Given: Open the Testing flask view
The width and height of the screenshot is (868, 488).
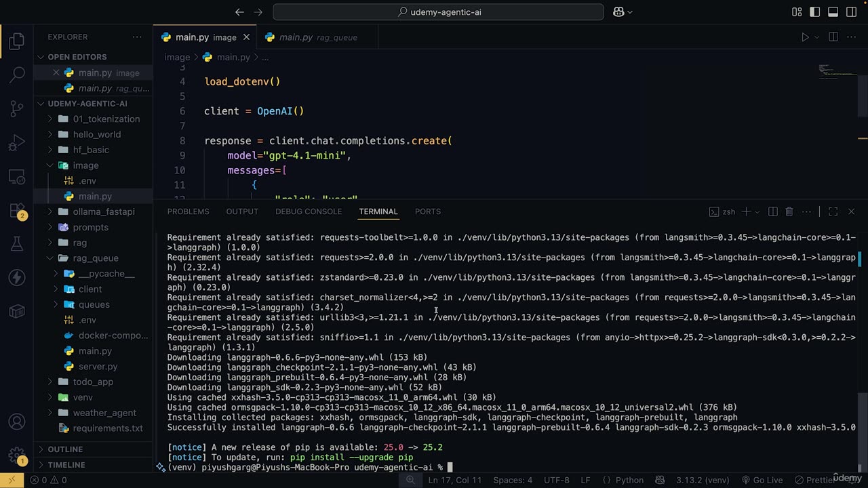Looking at the screenshot, I should click(x=17, y=244).
